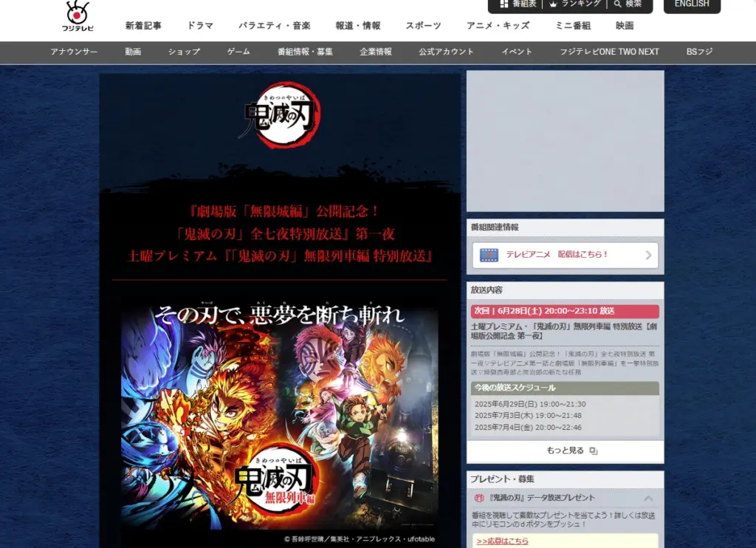Open ランキング via the crown icon
The height and width of the screenshot is (548, 756).
point(551,4)
